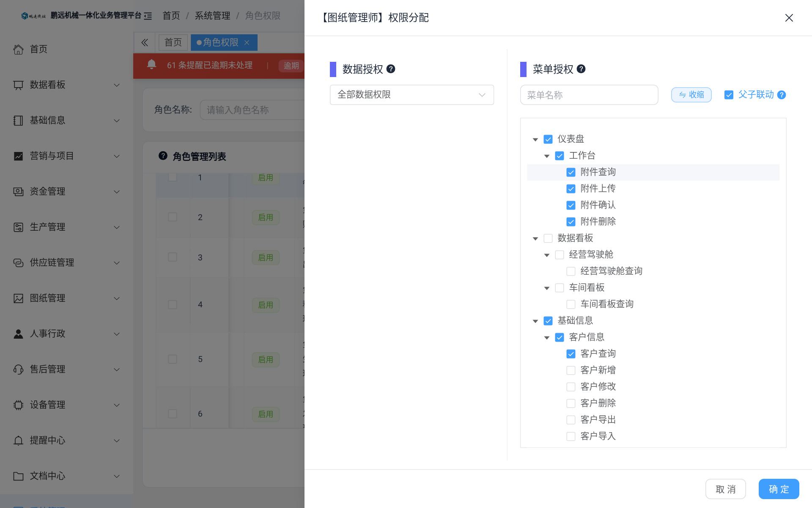This screenshot has height=508, width=812.
Task: Click the 设备管理 chip icon
Action: point(18,405)
